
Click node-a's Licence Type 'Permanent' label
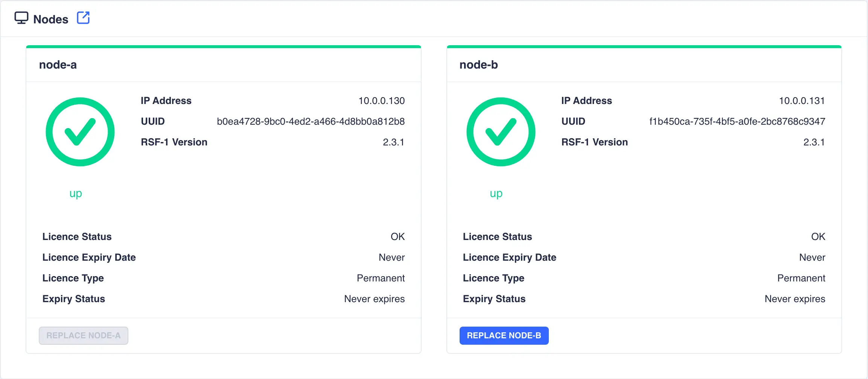pyautogui.click(x=73, y=278)
